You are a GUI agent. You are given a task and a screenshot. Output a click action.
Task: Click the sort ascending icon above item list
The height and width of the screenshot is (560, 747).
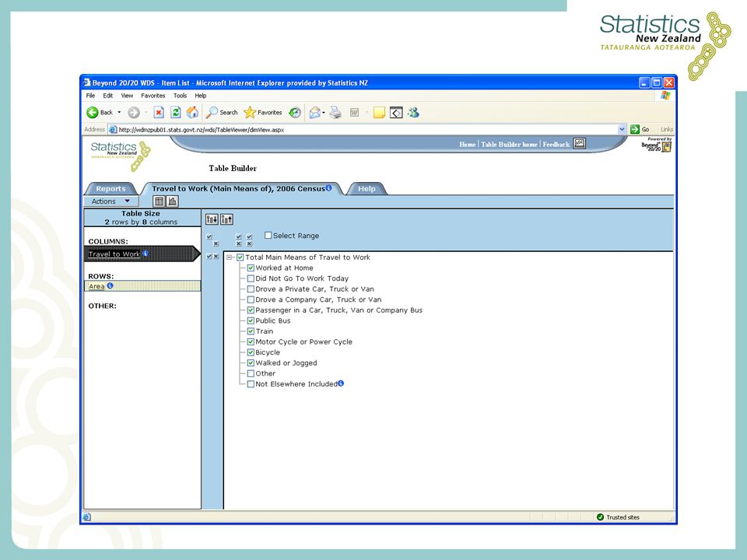pos(226,219)
